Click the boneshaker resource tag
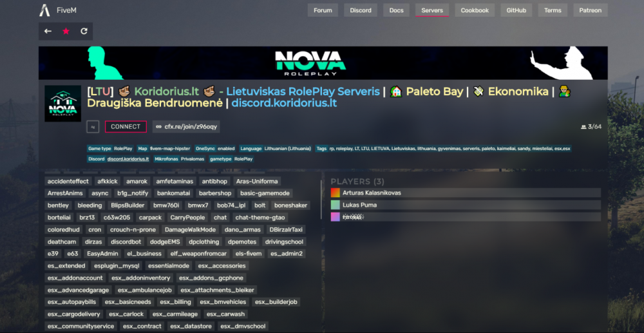The width and height of the screenshot is (644, 333). (x=291, y=205)
